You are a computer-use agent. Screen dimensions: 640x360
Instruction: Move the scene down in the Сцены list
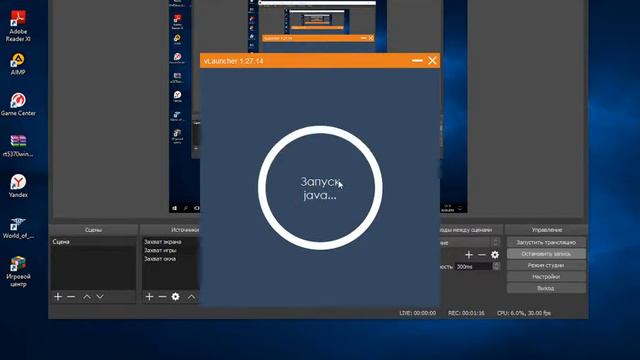pos(100,297)
